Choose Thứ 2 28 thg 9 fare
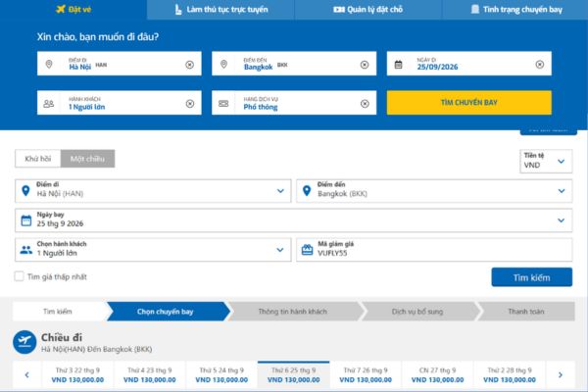 tap(510, 374)
